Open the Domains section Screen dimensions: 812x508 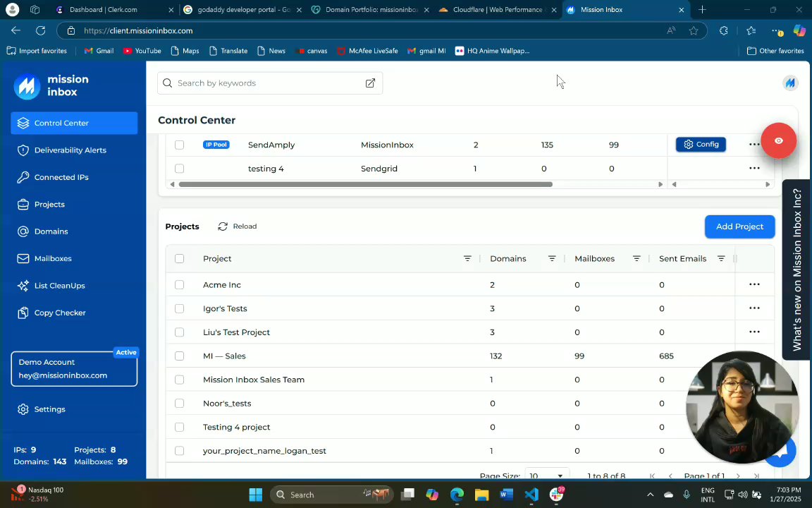tap(74, 231)
